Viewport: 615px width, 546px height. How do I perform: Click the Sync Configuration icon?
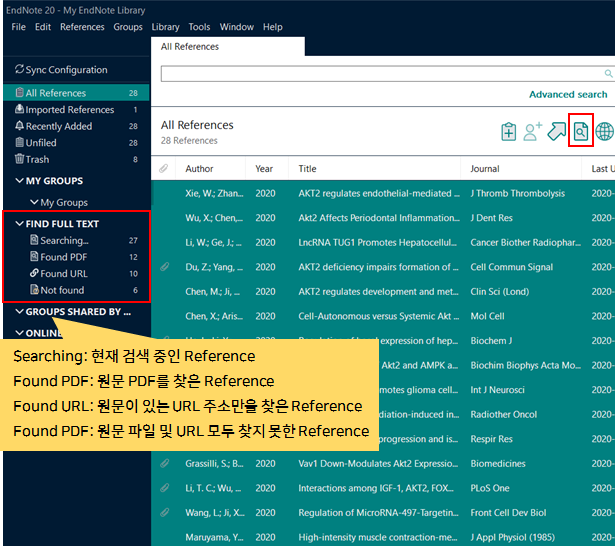coord(19,69)
